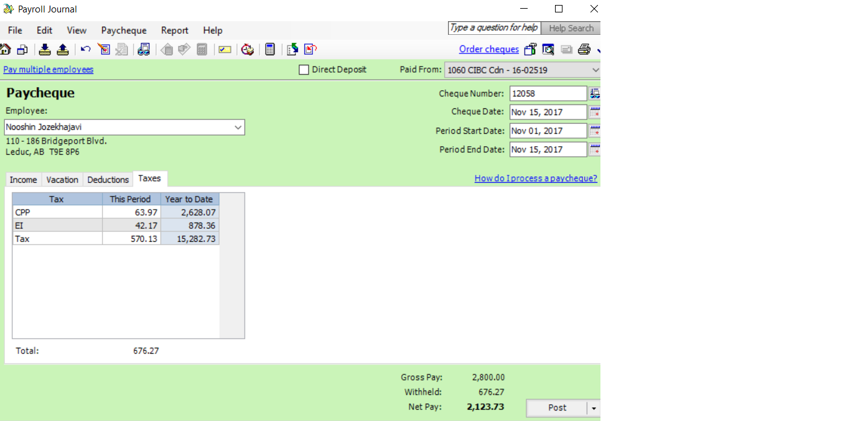This screenshot has width=868, height=421.
Task: Select the Taxes tab
Action: click(149, 178)
